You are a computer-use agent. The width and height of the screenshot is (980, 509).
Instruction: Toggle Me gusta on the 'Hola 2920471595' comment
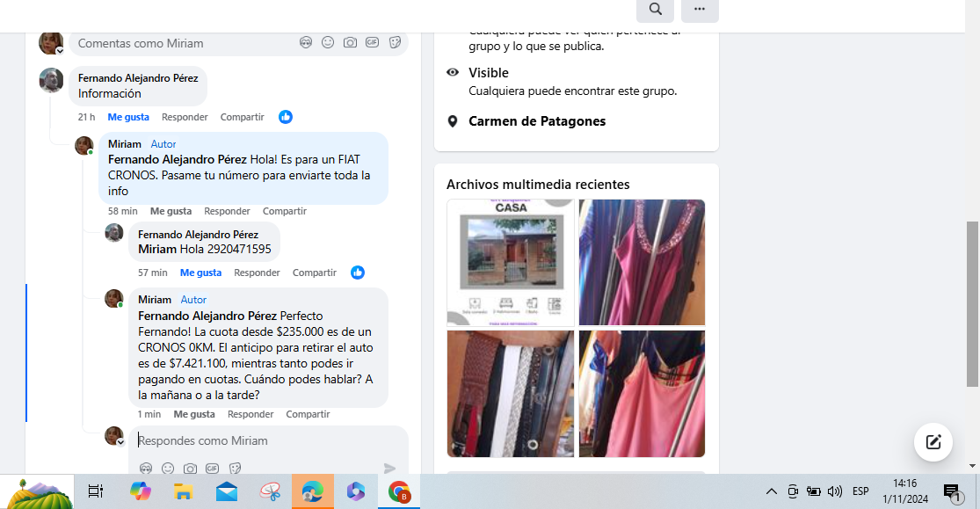pyautogui.click(x=200, y=273)
